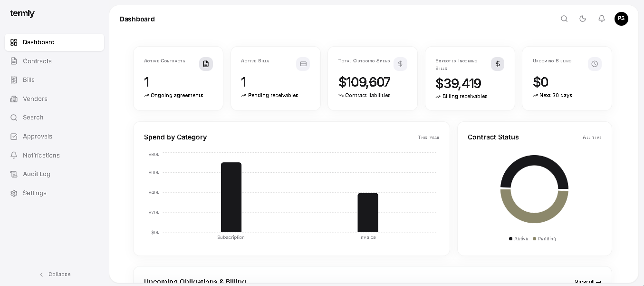This screenshot has height=286, width=644.
Task: Click the termly logo
Action: click(22, 14)
